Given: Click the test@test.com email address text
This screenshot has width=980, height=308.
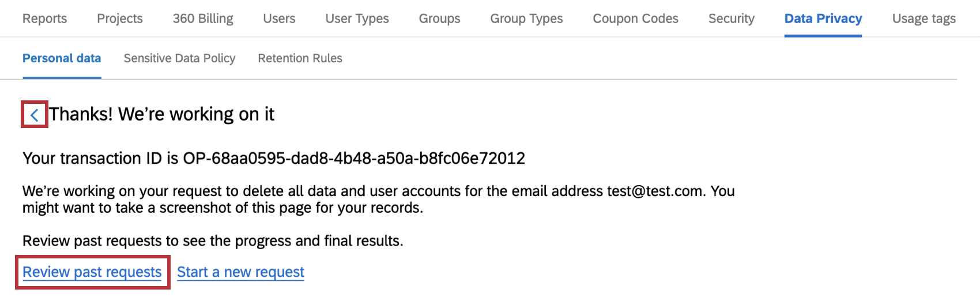Looking at the screenshot, I should coord(654,191).
